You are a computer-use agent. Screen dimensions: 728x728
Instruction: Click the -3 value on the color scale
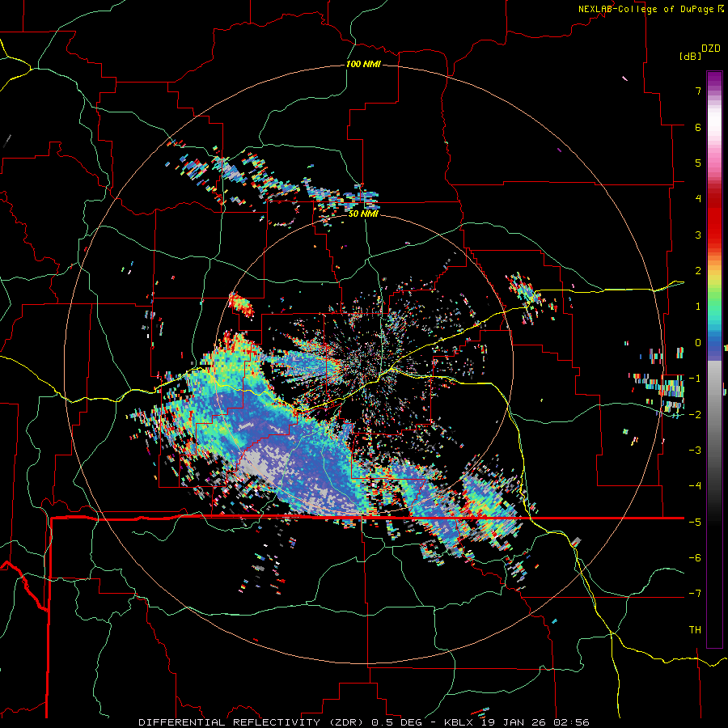(695, 450)
